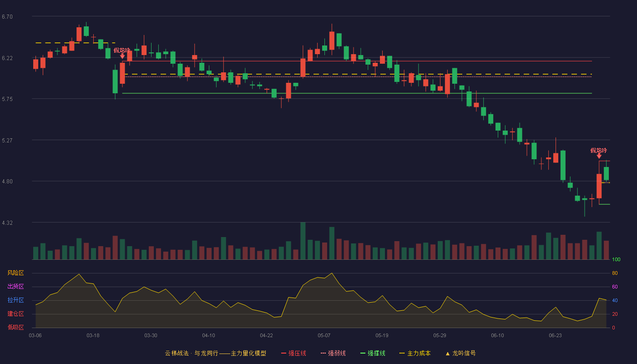Click the 6.22 price axis label
This screenshot has width=637, height=364.
tap(7, 58)
